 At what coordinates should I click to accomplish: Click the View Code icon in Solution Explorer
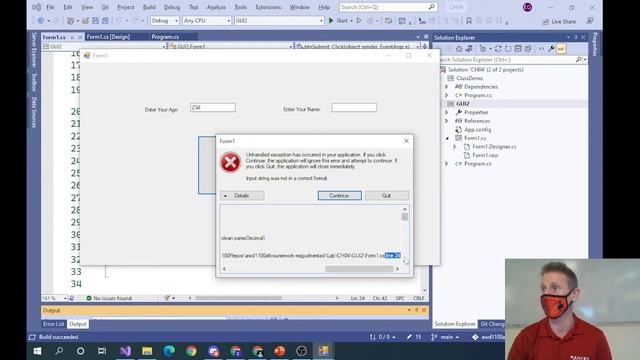[541, 49]
